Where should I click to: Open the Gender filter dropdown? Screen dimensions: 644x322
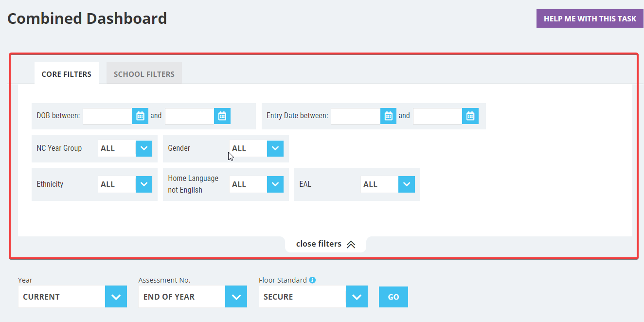[275, 148]
